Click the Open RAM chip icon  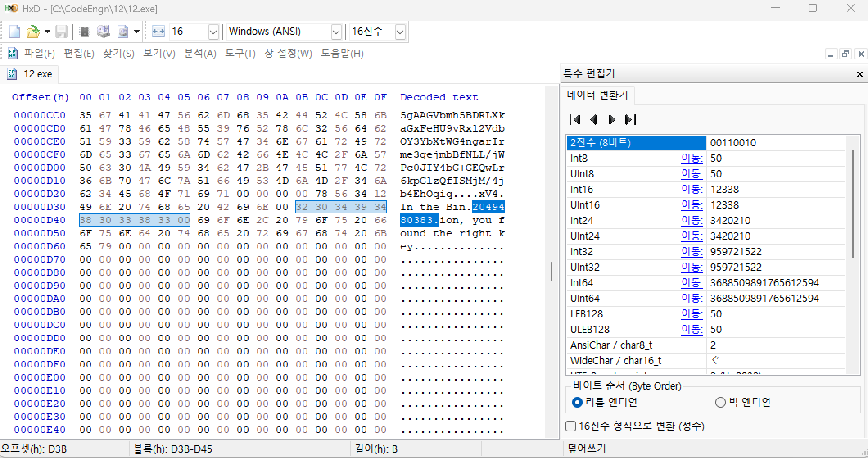click(x=85, y=32)
